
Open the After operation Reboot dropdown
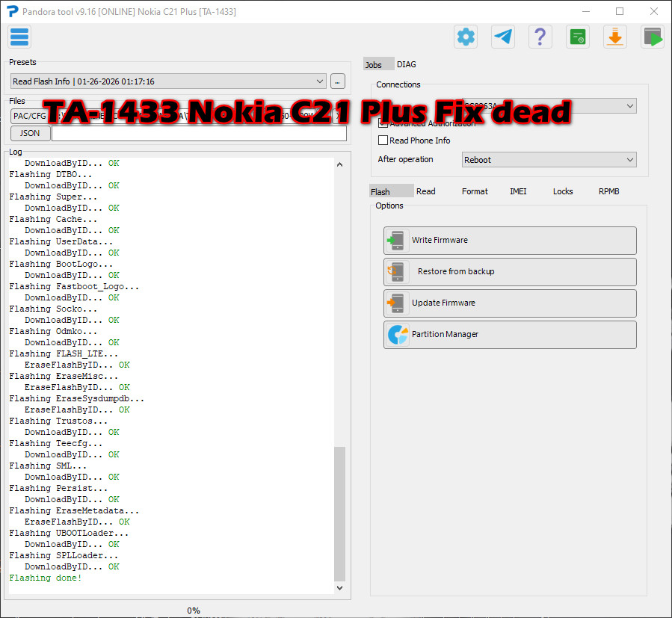[549, 160]
